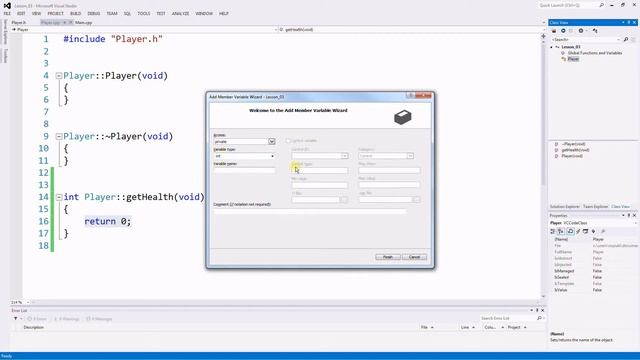Click the Alphabetical sort icon in Properties toolbar
The image size is (640, 360).
point(561,231)
